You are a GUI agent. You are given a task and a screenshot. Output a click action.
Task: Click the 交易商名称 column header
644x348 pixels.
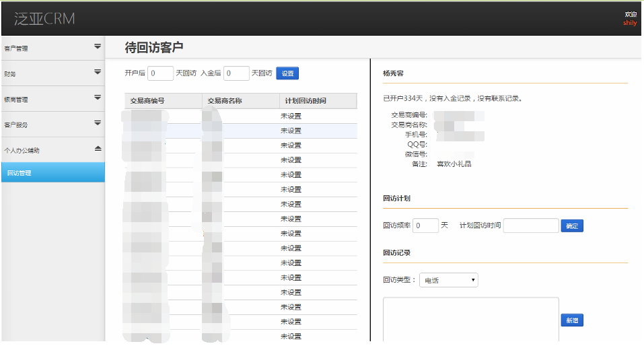pos(240,101)
